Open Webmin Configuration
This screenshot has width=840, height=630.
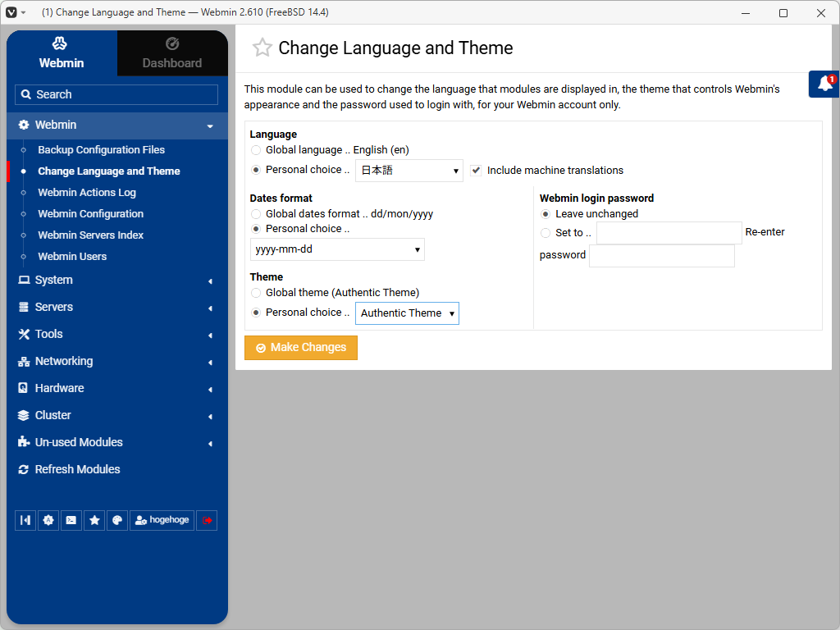point(90,214)
